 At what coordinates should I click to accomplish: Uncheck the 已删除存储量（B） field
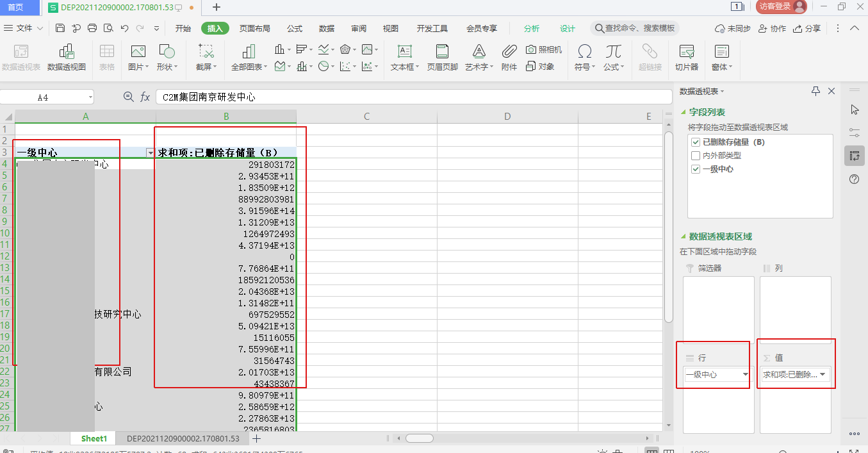coord(696,142)
